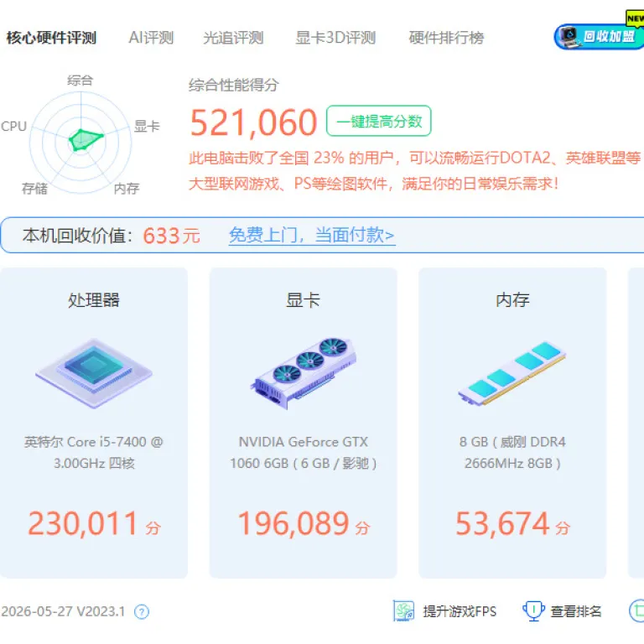Click the CPU label on radar chart
Image resolution: width=644 pixels, height=644 pixels.
pos(13,126)
